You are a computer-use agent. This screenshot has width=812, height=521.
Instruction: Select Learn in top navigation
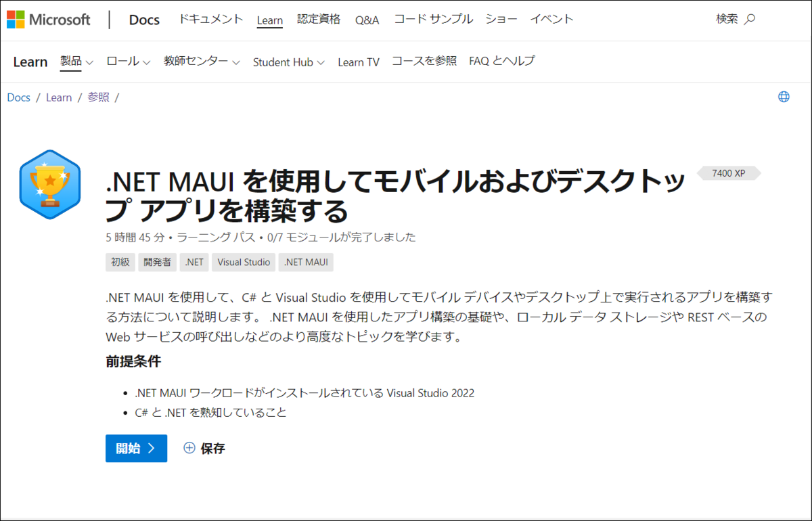point(270,20)
